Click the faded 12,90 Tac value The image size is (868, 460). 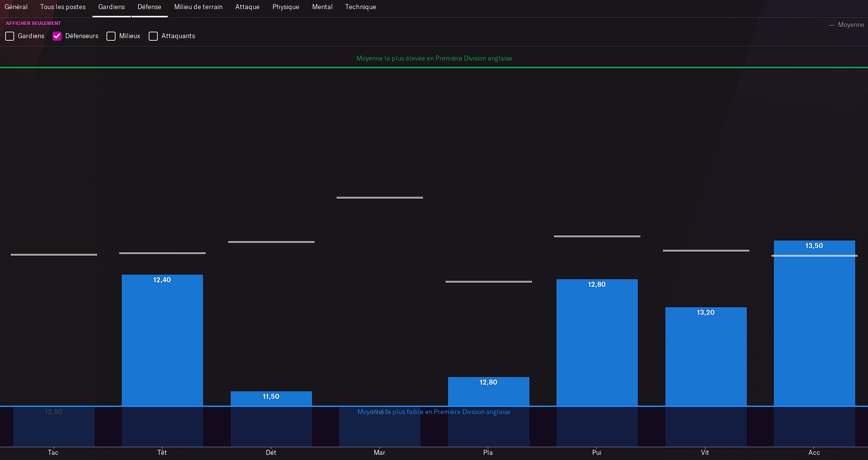point(53,412)
